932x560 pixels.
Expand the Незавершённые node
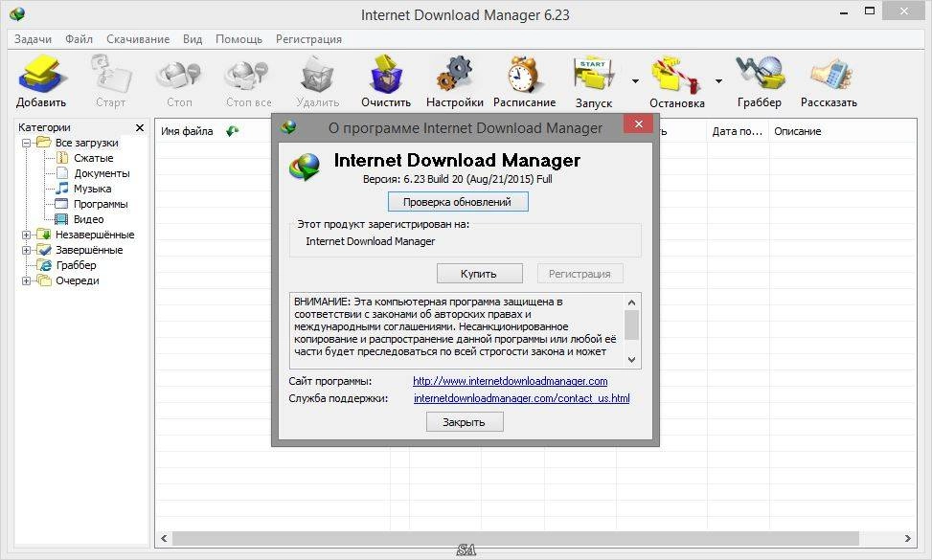(26, 235)
